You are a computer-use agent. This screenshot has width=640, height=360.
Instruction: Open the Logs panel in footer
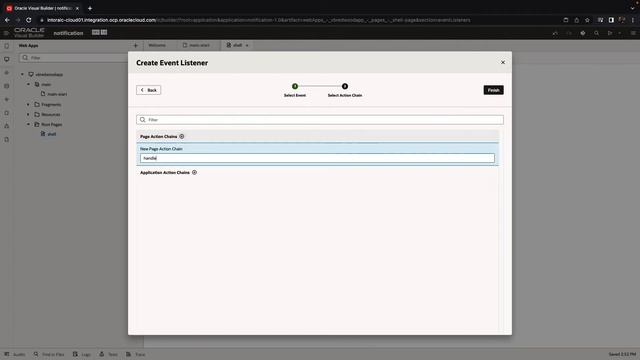click(x=82, y=354)
